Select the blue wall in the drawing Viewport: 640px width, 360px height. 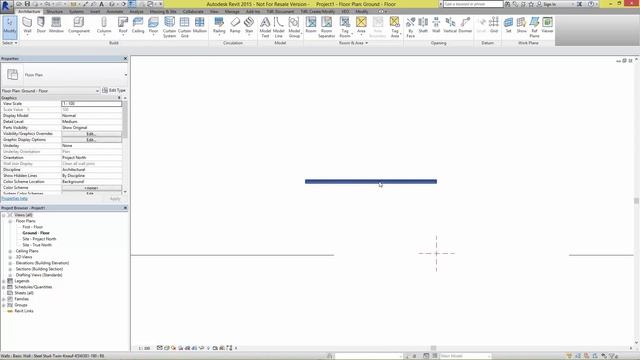point(371,182)
